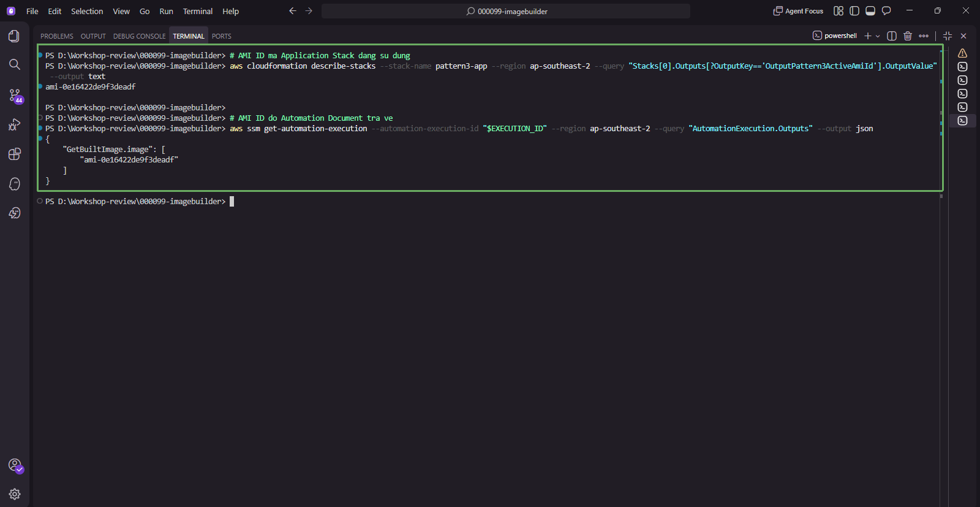
Task: Hide the panel with its X
Action: click(963, 36)
